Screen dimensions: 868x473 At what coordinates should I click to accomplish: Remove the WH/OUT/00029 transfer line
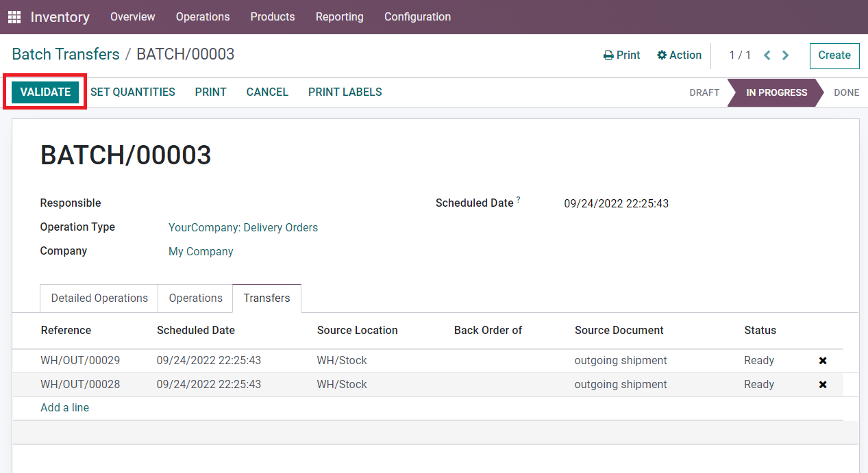pos(823,361)
